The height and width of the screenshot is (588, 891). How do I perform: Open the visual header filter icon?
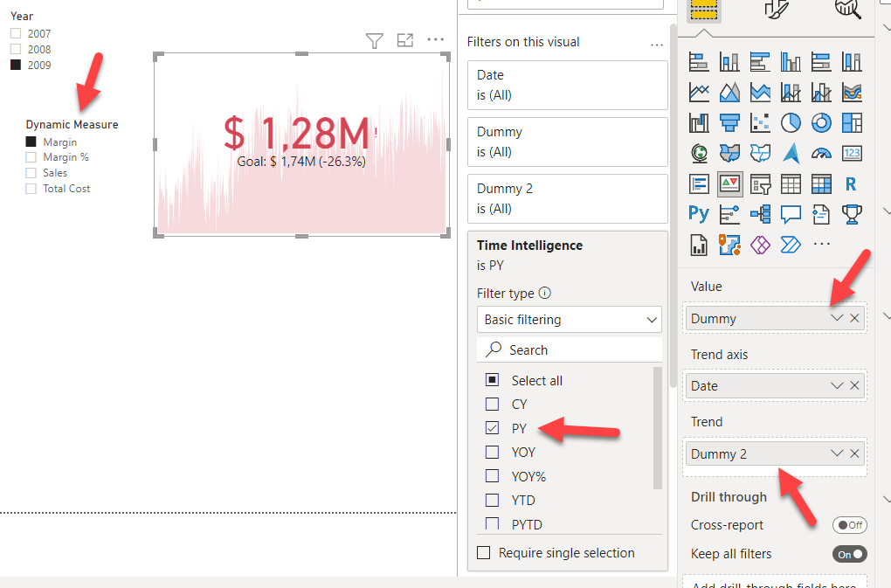click(x=375, y=41)
